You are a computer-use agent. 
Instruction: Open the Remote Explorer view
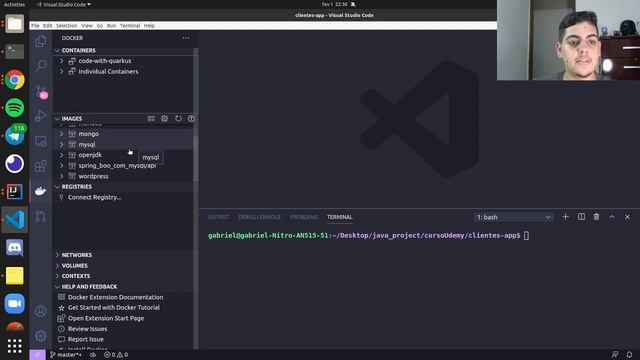coord(40,141)
